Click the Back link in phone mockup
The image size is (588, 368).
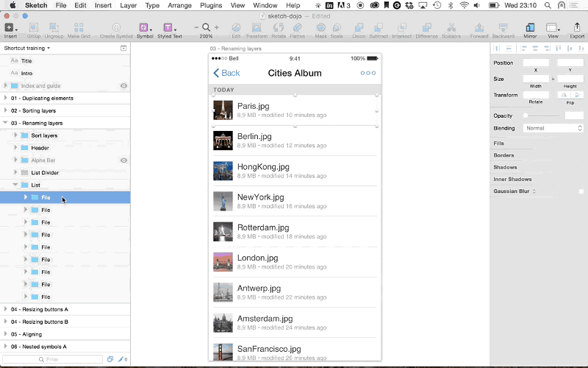(226, 73)
